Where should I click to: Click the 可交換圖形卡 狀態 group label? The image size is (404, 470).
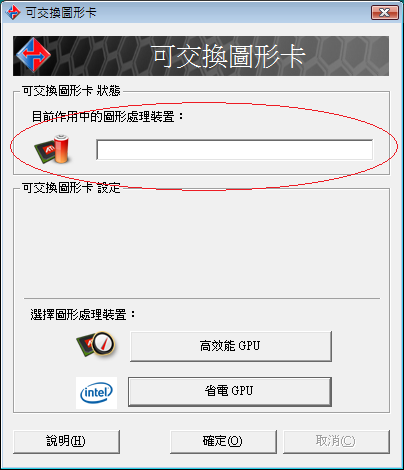[71, 91]
